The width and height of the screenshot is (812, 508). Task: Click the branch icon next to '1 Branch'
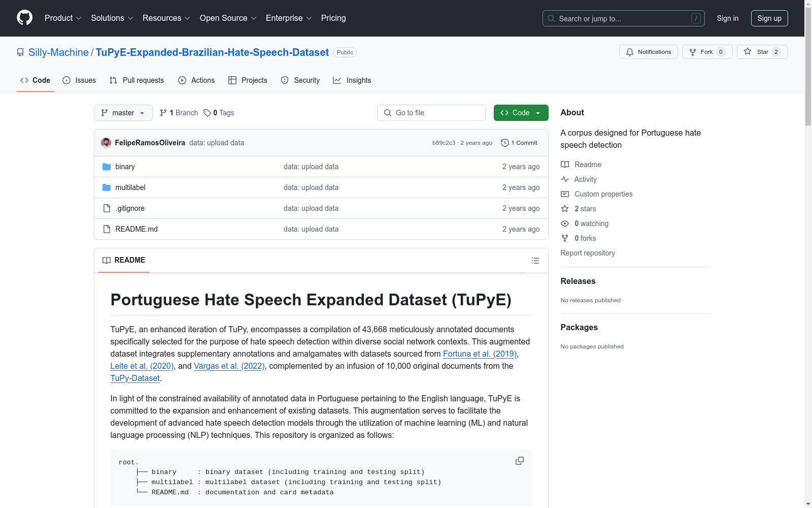(163, 113)
